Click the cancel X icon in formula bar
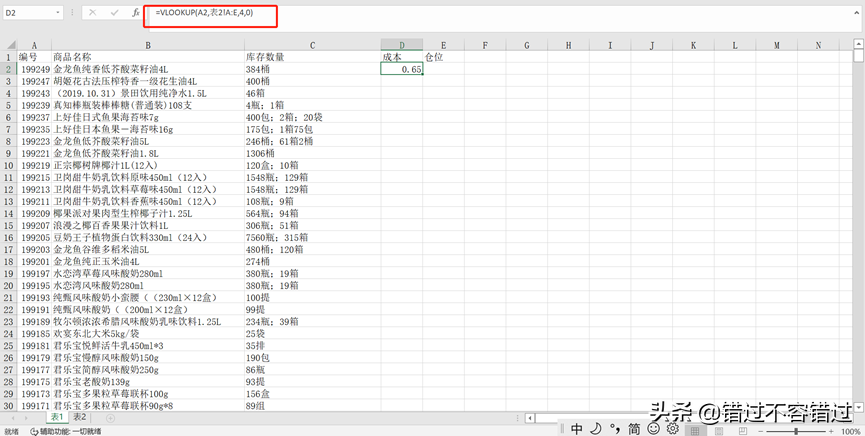The image size is (865, 436). (x=93, y=12)
